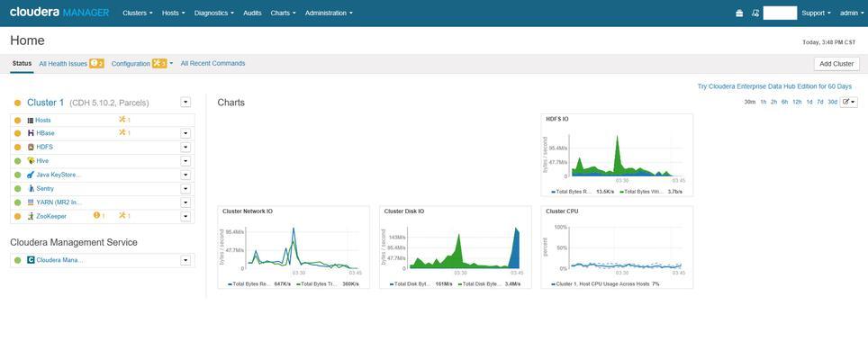Click the Sentry service icon
The height and width of the screenshot is (360, 868).
pos(31,189)
